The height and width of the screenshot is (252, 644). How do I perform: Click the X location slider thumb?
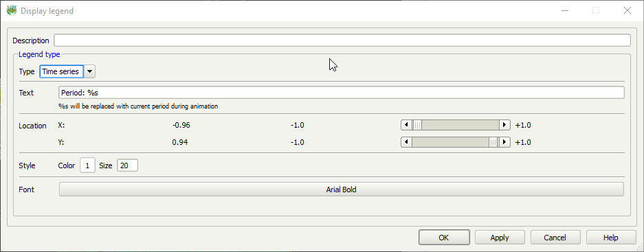pos(417,125)
